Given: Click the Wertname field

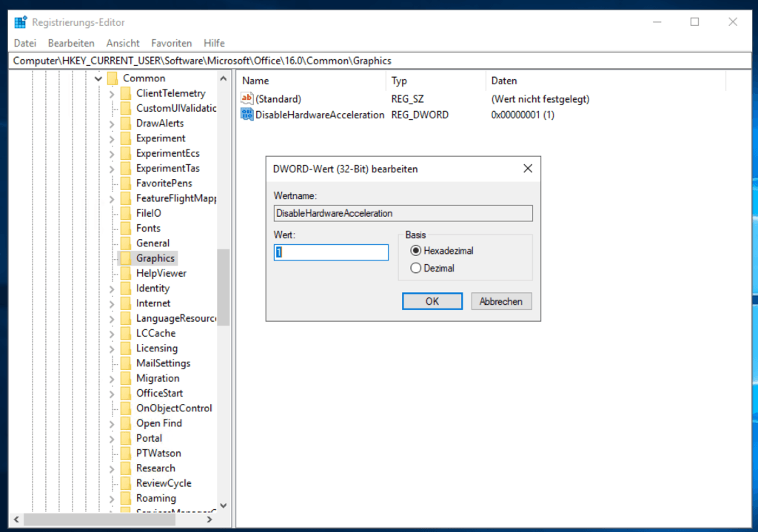Looking at the screenshot, I should coord(403,213).
